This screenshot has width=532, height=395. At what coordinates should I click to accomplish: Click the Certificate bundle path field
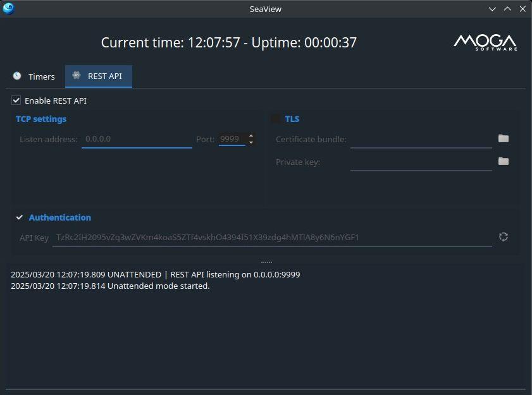tap(421, 139)
